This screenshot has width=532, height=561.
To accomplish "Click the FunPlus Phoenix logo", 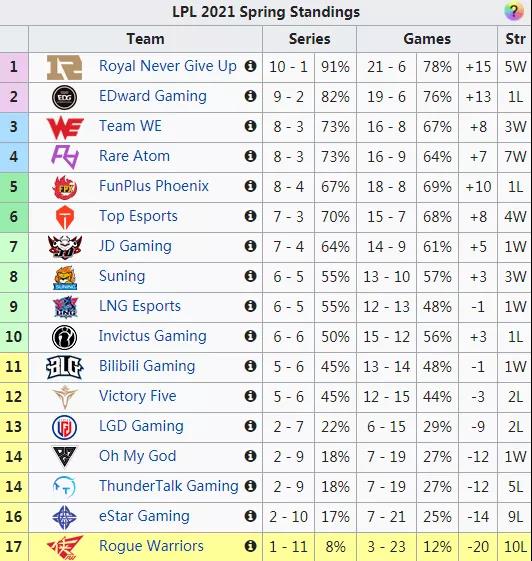I will coord(65,187).
